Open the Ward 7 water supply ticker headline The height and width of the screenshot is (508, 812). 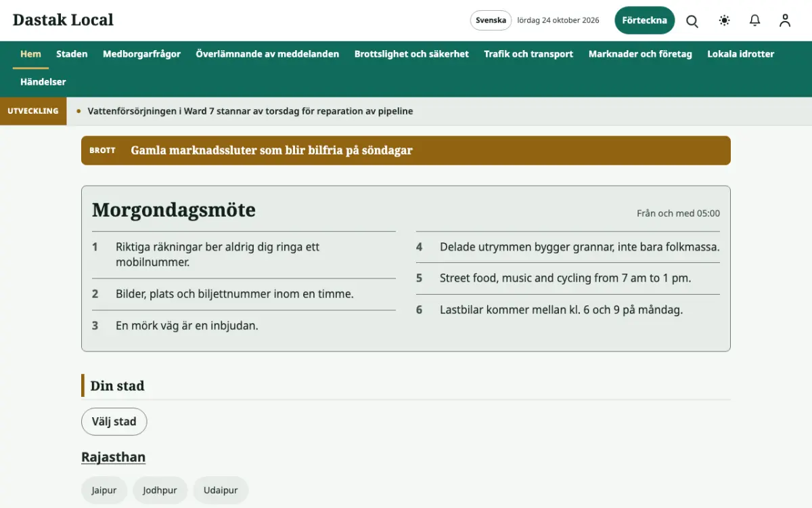coord(250,111)
